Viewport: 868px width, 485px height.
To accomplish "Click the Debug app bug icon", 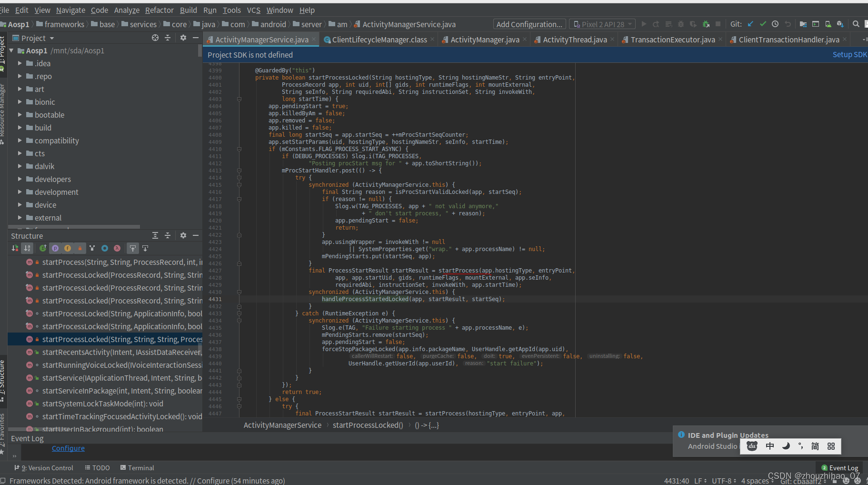I will pyautogui.click(x=681, y=24).
